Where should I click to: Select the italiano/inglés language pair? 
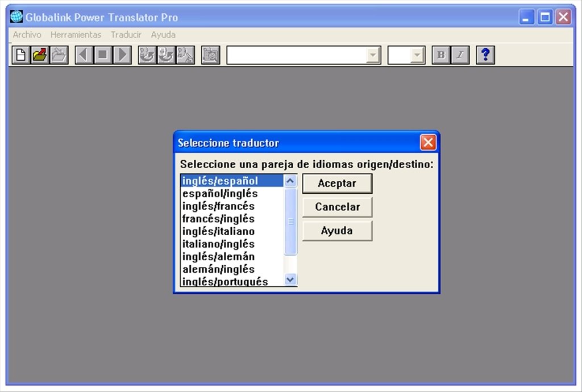[x=232, y=244]
